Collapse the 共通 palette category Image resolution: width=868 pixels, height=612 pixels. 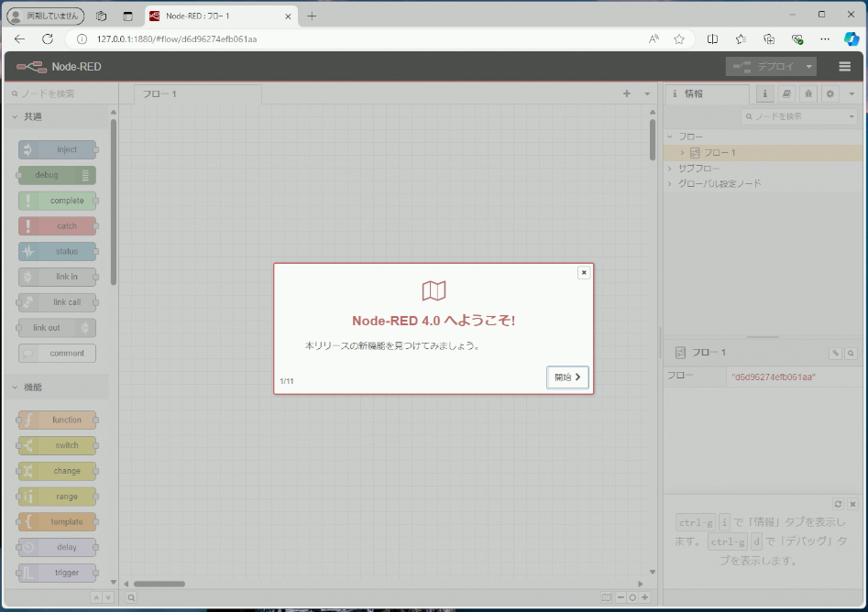tap(57, 116)
